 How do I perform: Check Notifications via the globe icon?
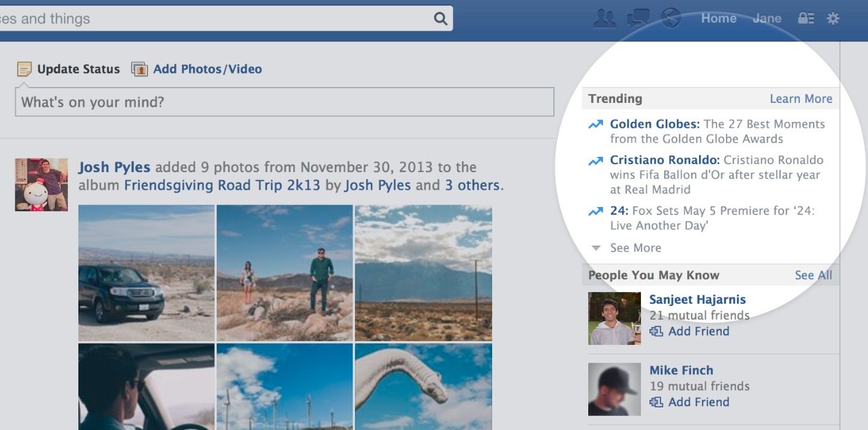[x=672, y=18]
